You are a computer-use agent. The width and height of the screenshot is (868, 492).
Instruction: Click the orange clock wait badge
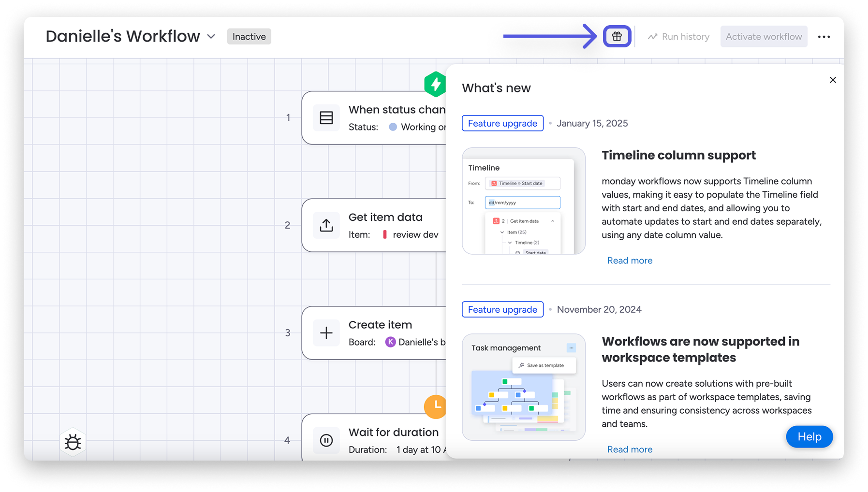(x=435, y=406)
